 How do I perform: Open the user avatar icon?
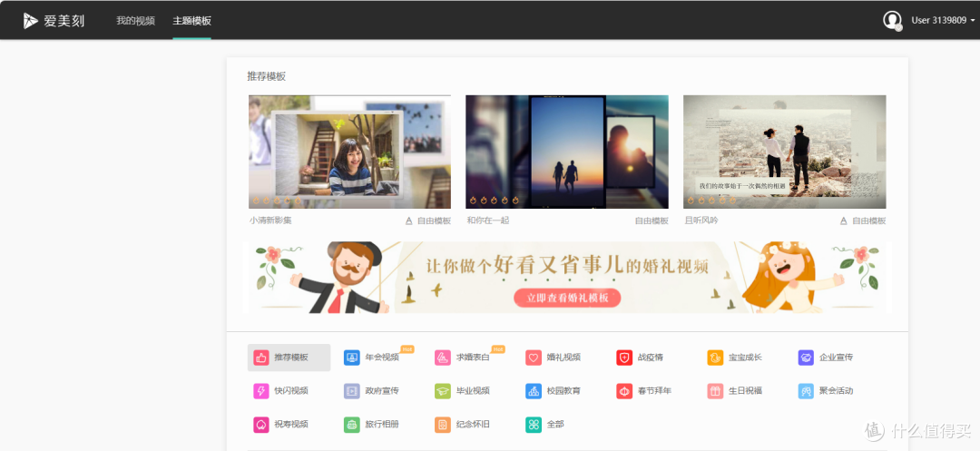coord(892,21)
